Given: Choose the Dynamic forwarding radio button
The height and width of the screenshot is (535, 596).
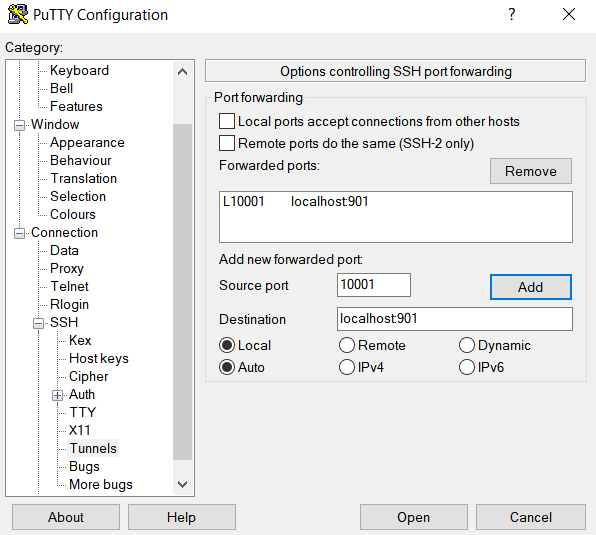Looking at the screenshot, I should pyautogui.click(x=466, y=345).
